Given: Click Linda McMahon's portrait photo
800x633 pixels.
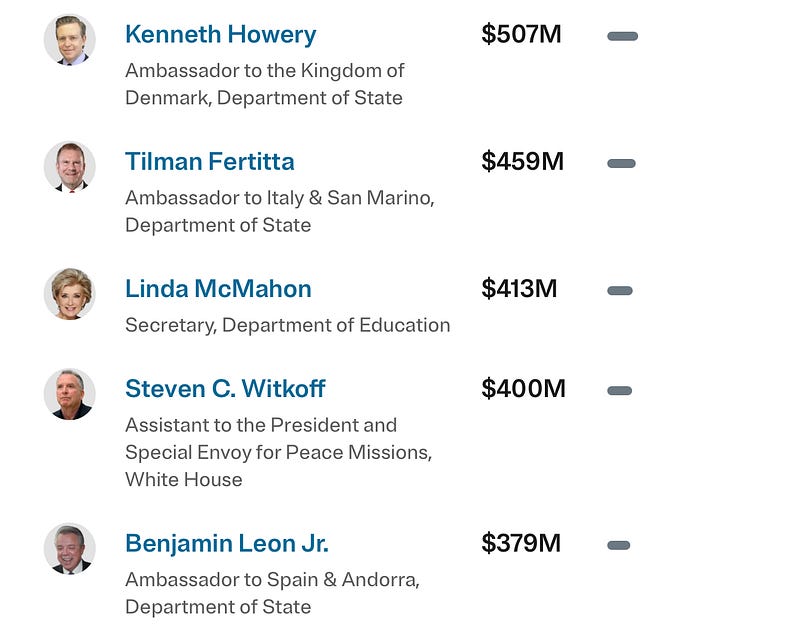Looking at the screenshot, I should pos(70,294).
